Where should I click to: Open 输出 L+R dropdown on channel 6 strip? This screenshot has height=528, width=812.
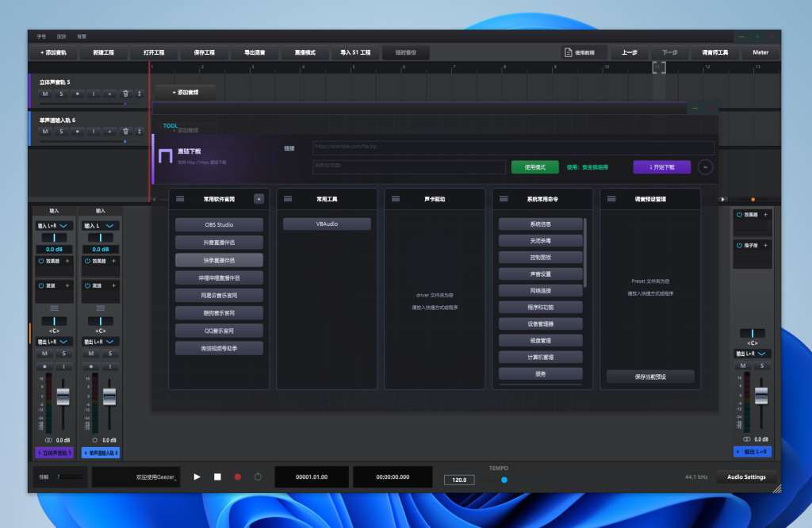point(101,342)
